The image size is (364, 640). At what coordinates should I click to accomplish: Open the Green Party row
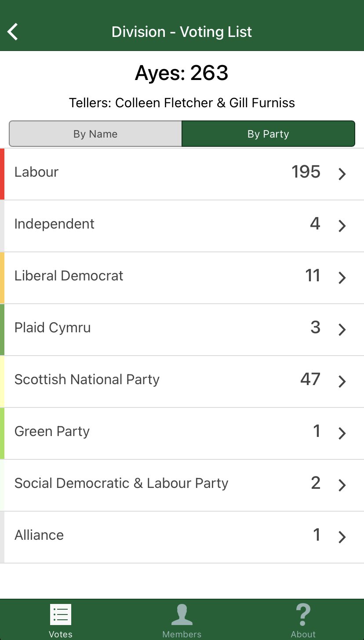coord(182,433)
